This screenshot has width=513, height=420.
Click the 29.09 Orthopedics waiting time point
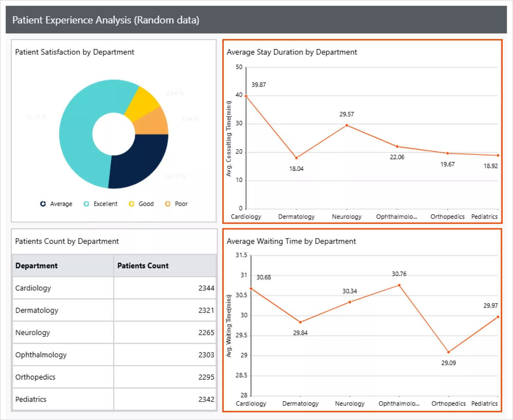tap(449, 352)
